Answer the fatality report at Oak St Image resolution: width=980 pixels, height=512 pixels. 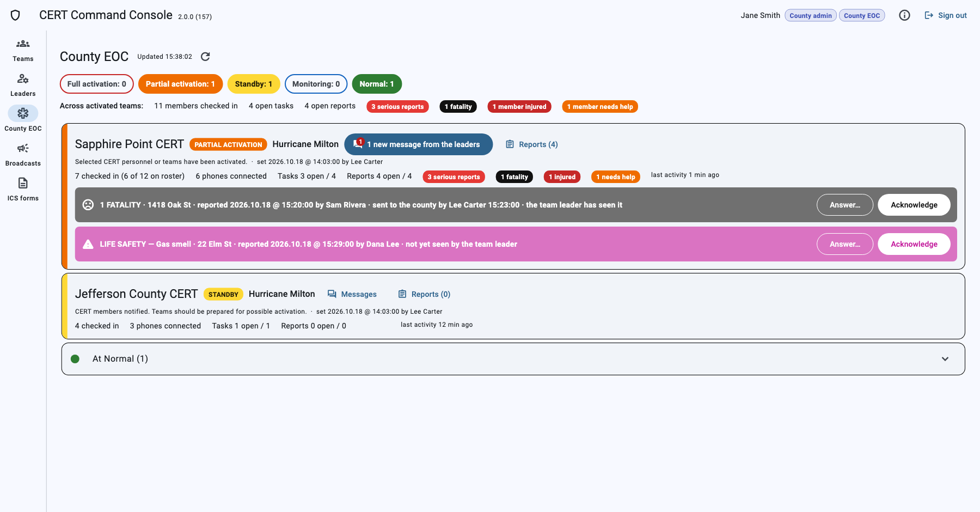pos(844,205)
